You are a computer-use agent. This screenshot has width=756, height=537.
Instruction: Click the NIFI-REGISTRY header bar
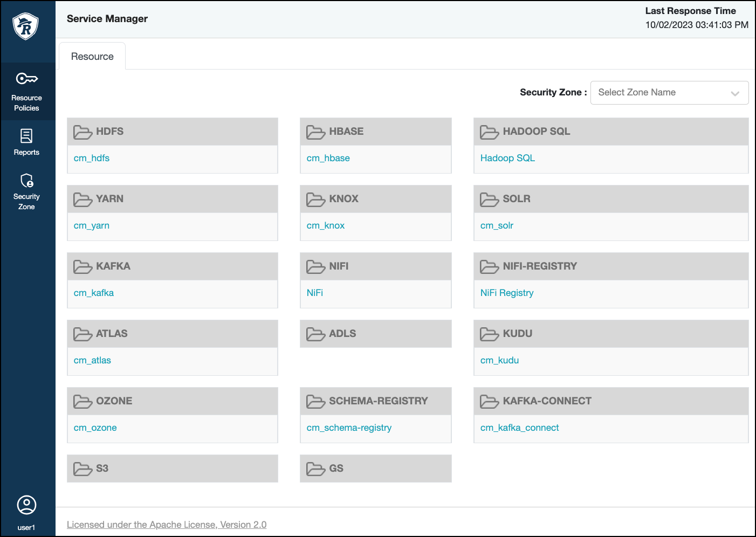coord(610,266)
